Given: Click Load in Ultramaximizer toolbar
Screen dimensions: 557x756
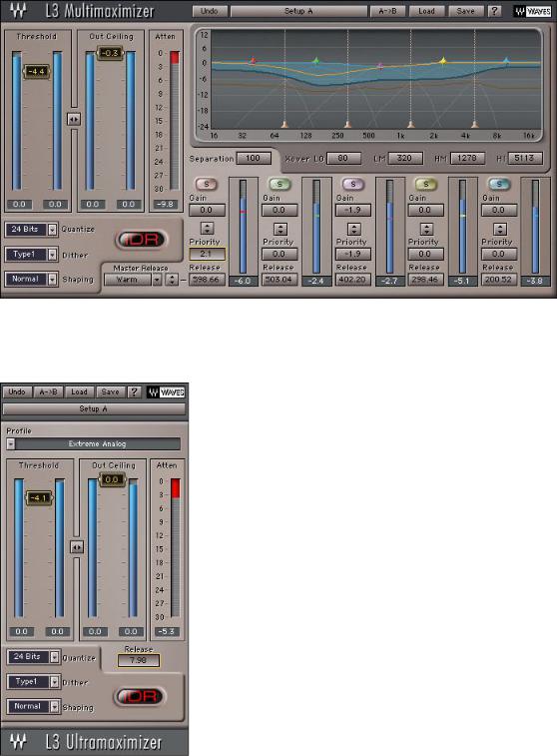Looking at the screenshot, I should pos(80,392).
